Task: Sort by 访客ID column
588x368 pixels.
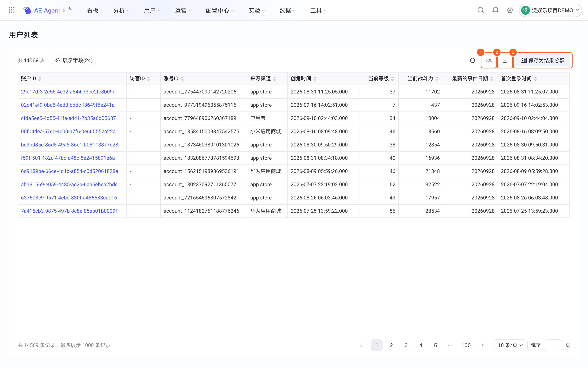Action: 148,79
